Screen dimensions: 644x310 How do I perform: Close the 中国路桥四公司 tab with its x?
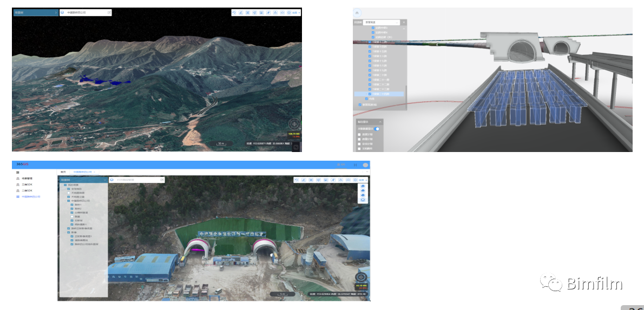(x=94, y=172)
